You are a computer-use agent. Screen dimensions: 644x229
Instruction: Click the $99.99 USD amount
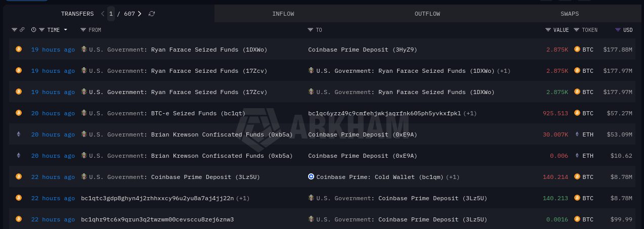[x=622, y=219]
